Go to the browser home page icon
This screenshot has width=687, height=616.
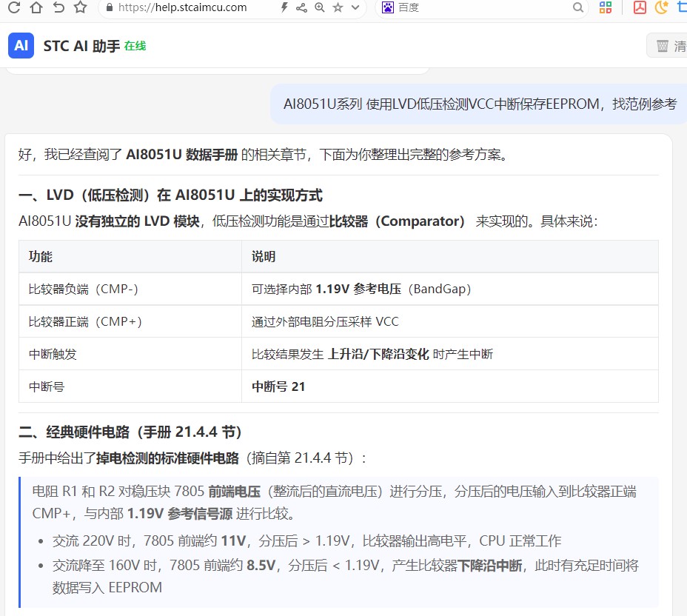(36, 7)
